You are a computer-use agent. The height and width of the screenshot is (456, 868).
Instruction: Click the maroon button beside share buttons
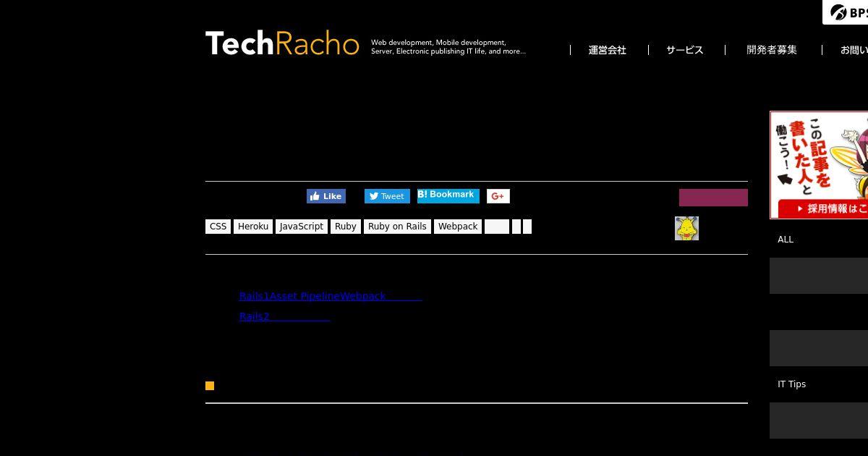(x=713, y=198)
